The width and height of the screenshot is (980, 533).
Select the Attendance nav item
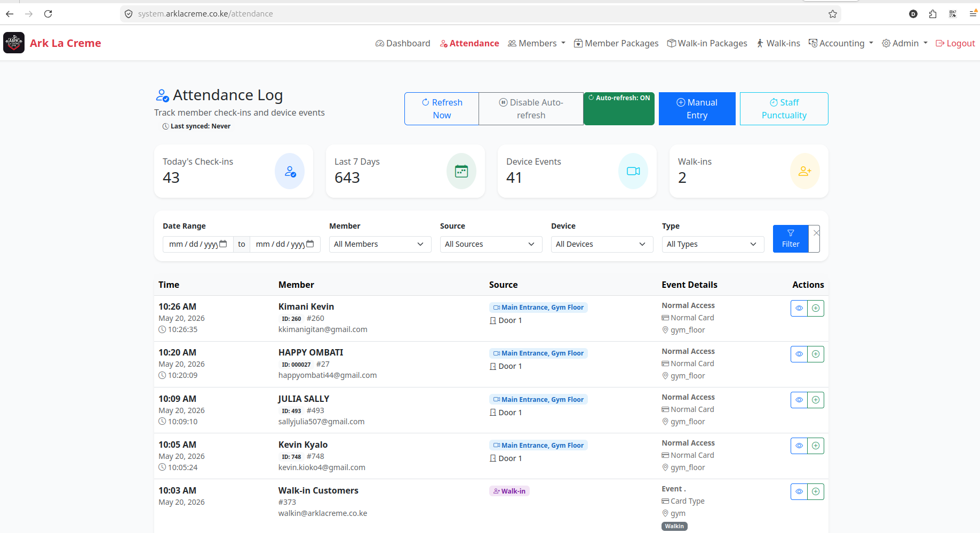469,43
